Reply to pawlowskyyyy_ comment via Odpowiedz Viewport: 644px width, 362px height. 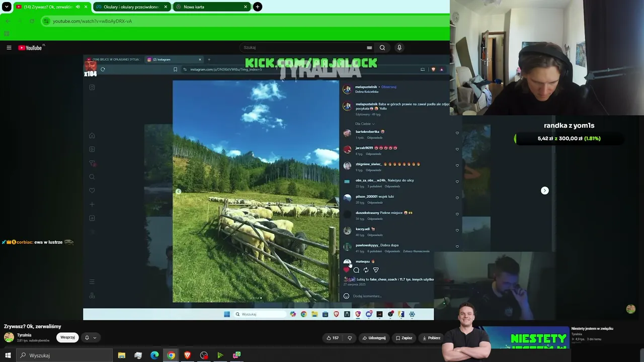[392, 251]
